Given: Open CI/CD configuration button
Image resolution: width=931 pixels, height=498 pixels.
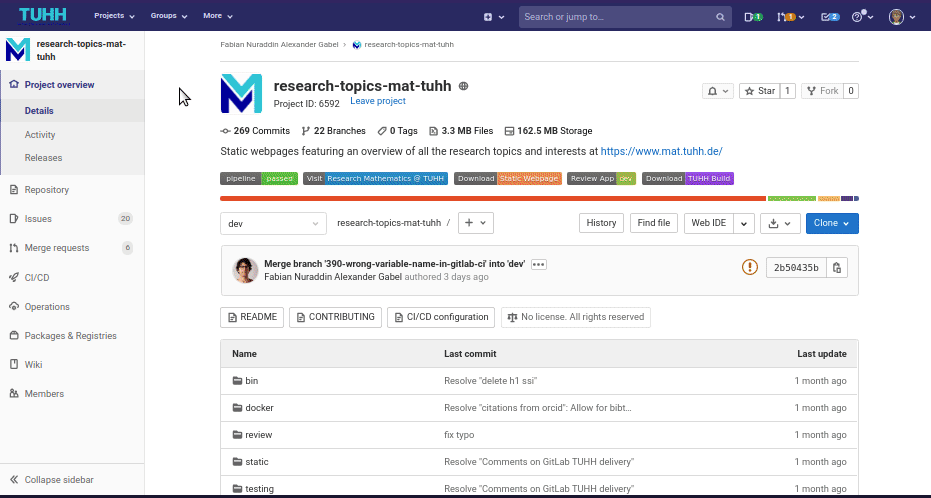Looking at the screenshot, I should pyautogui.click(x=441, y=317).
